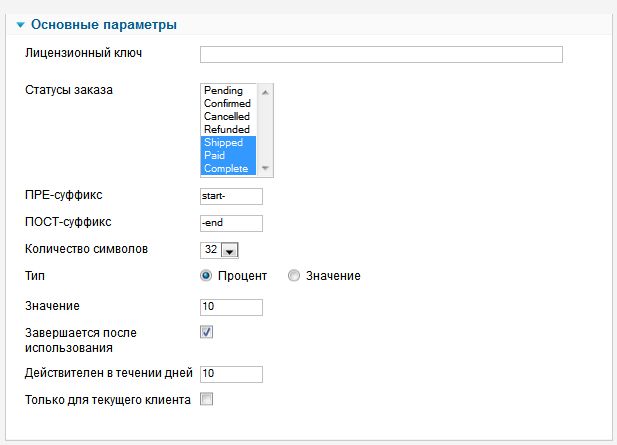Click the Значение input field
This screenshot has height=445, width=617.
coord(231,307)
